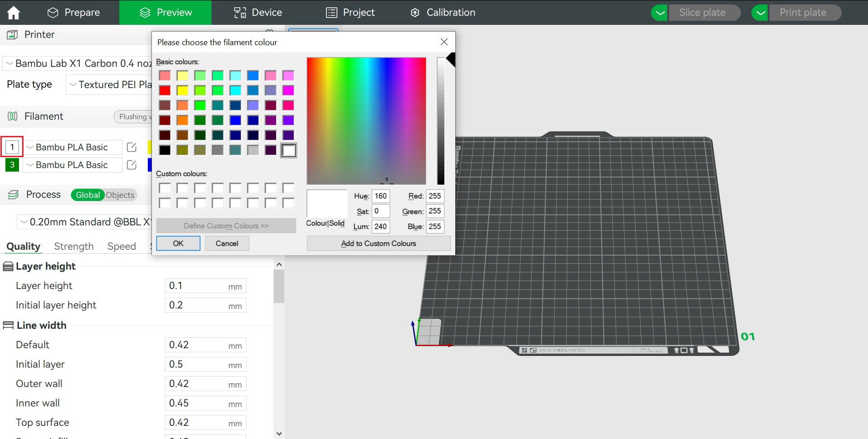
Task: Open the Prepare tab
Action: click(x=74, y=13)
